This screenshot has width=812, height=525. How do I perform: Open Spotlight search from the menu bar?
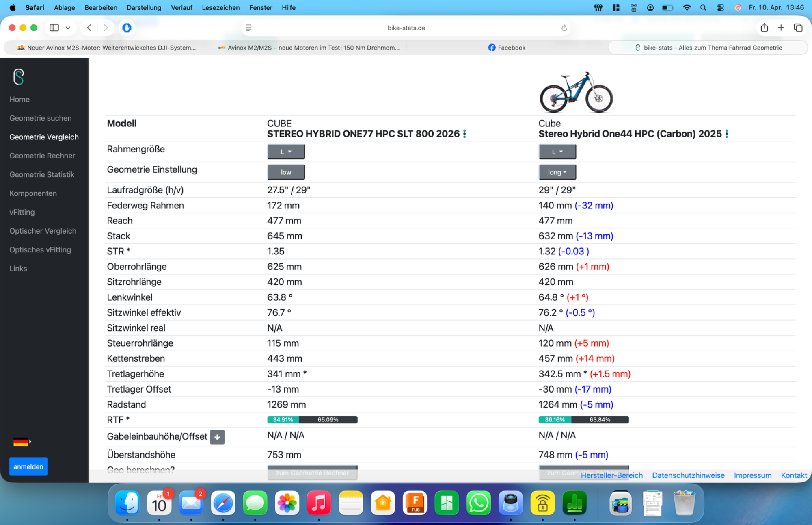click(703, 7)
